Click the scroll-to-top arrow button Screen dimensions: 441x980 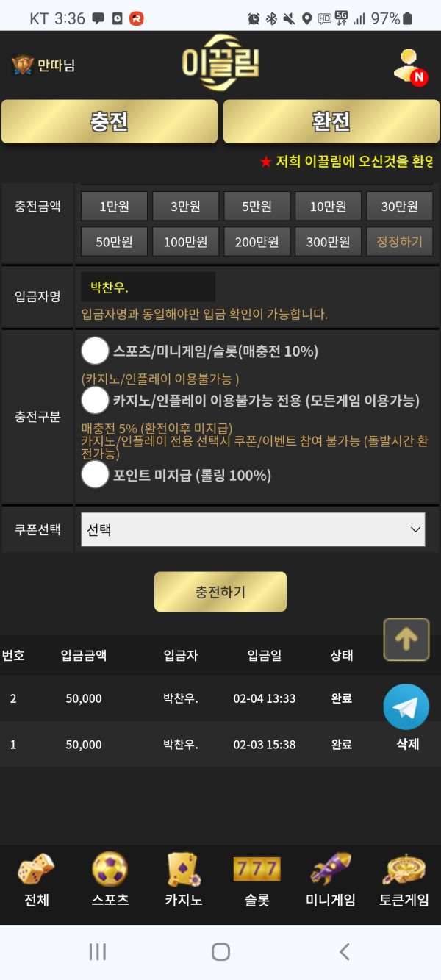406,640
